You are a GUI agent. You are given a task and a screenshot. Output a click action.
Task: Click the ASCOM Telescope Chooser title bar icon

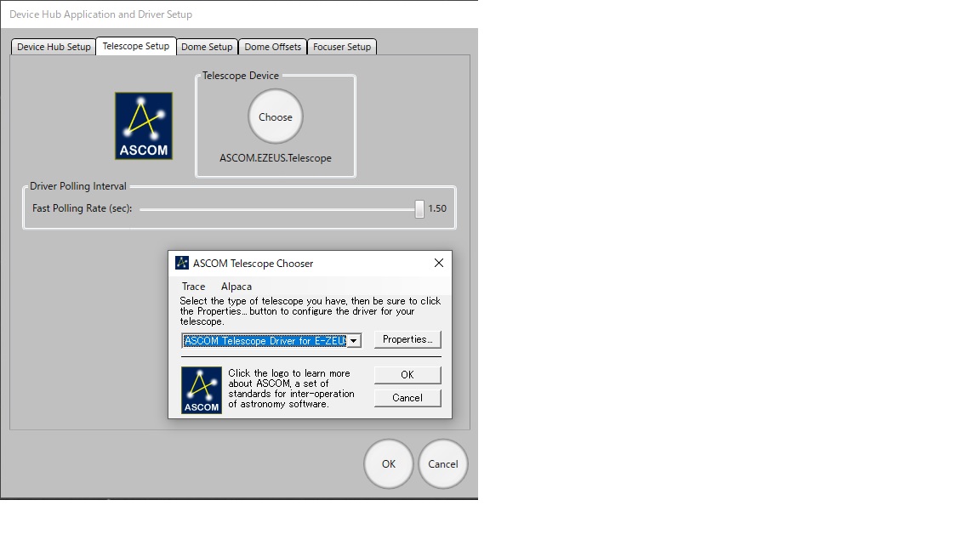click(182, 263)
